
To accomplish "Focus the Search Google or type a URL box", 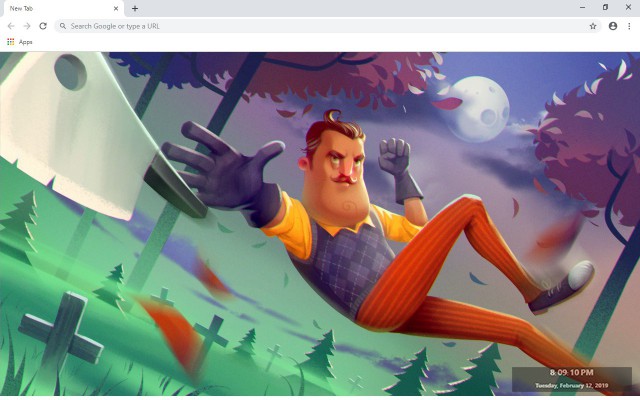I will [x=327, y=26].
